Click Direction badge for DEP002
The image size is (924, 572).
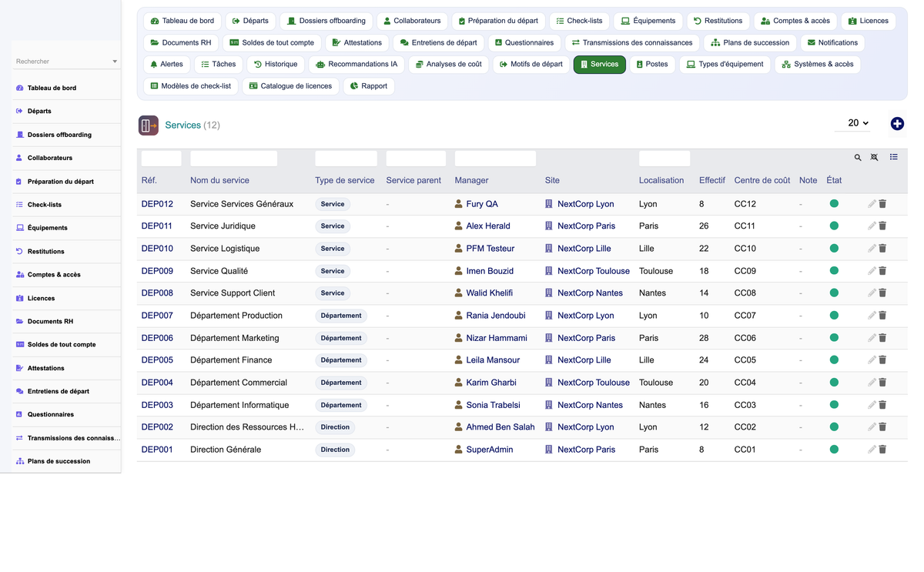point(335,427)
